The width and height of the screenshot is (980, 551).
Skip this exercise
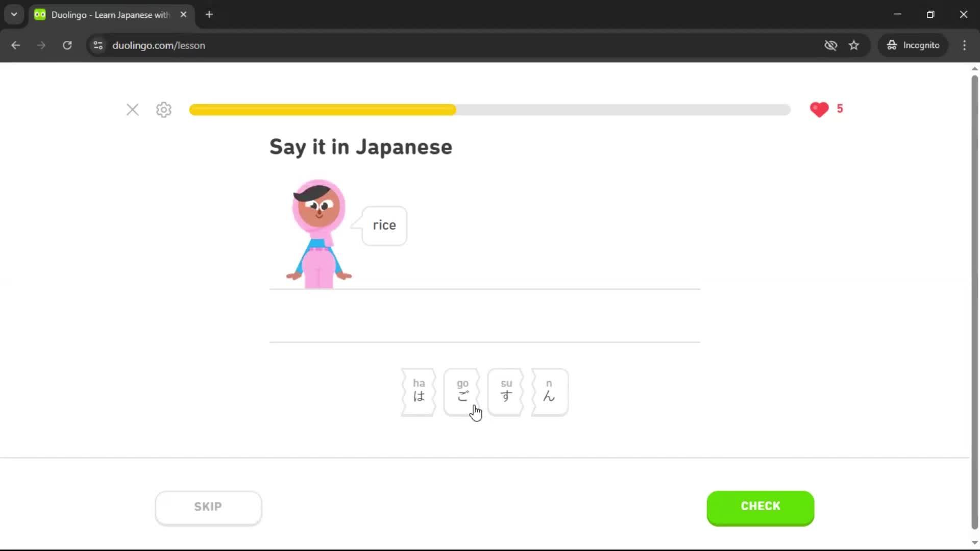point(208,507)
